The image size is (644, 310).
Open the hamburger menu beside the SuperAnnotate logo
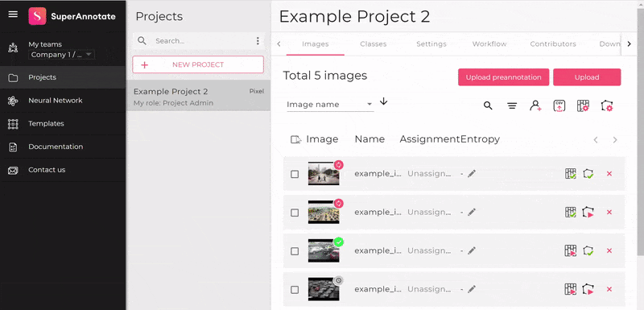point(13,14)
